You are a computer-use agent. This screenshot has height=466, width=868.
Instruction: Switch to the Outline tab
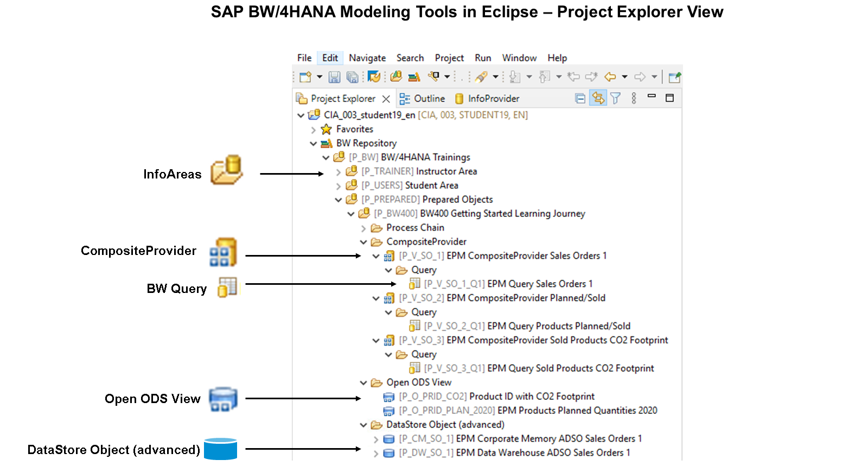(x=422, y=99)
